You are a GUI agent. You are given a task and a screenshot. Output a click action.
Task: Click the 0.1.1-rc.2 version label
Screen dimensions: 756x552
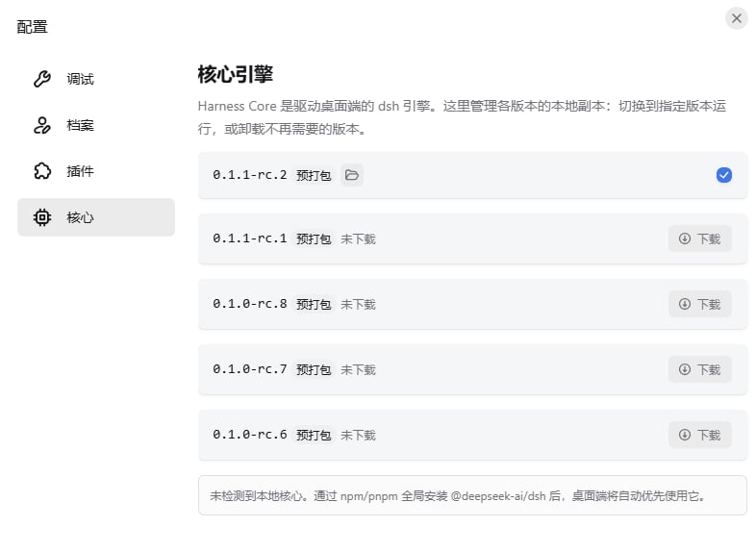point(250,174)
